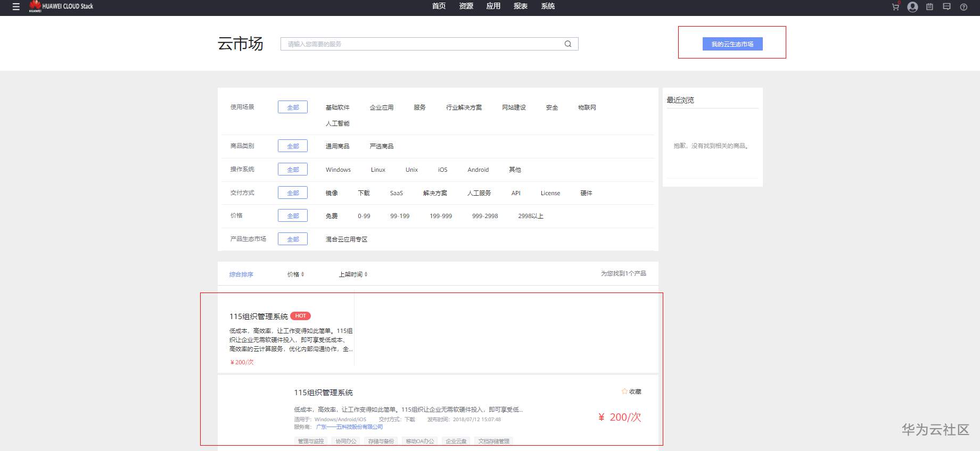This screenshot has height=451, width=980.
Task: Sort products by 上架时间
Action: click(353, 274)
